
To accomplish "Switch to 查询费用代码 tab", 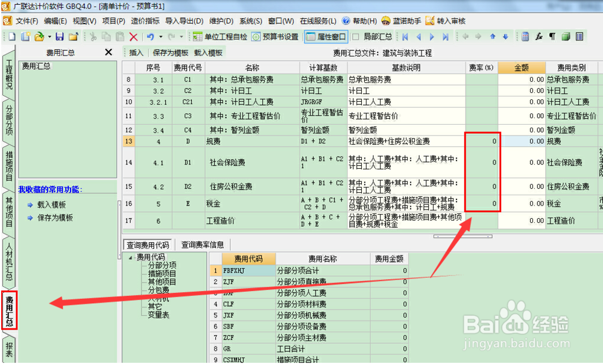I will 148,245.
